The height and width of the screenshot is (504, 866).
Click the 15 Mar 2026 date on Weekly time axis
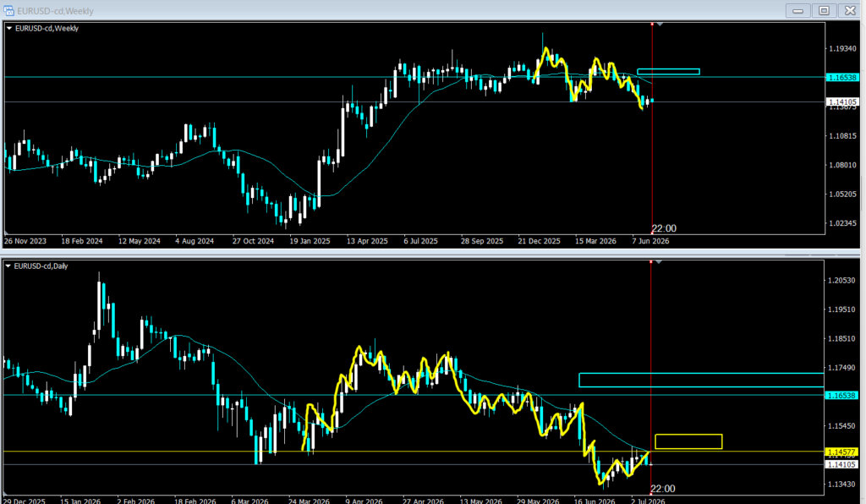[x=595, y=241]
